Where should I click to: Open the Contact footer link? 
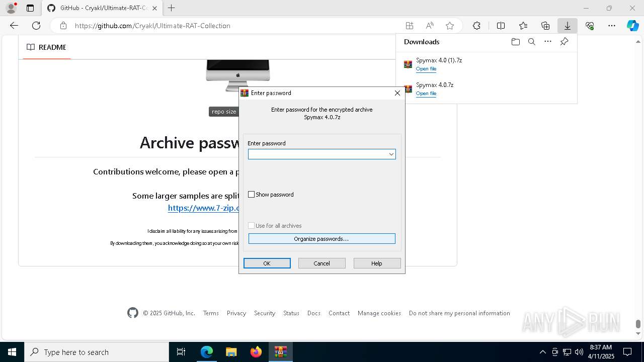[339, 313]
